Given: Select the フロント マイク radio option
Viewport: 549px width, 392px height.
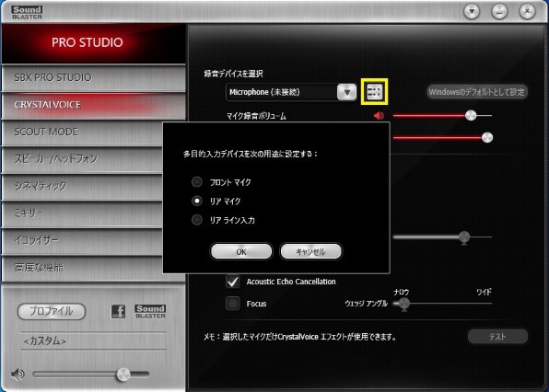Looking at the screenshot, I should click(x=197, y=182).
